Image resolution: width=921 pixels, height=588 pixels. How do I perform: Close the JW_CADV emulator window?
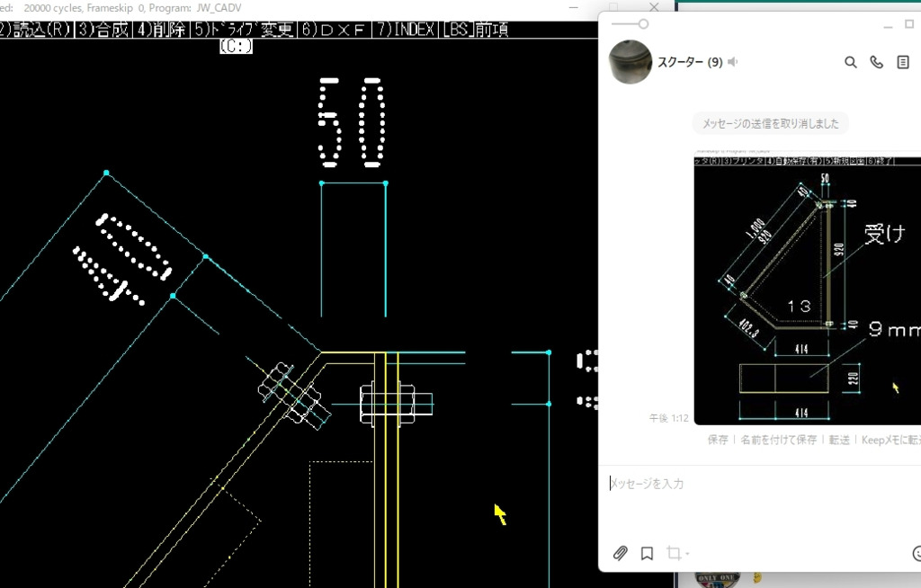click(654, 7)
